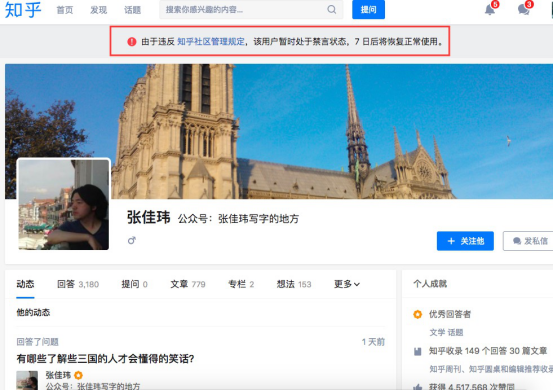
Task: Click the 优秀回答者 text
Action: (450, 314)
